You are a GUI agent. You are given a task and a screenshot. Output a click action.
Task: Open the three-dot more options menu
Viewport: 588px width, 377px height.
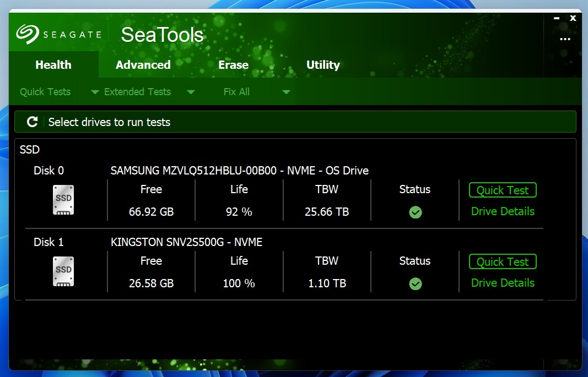point(565,39)
